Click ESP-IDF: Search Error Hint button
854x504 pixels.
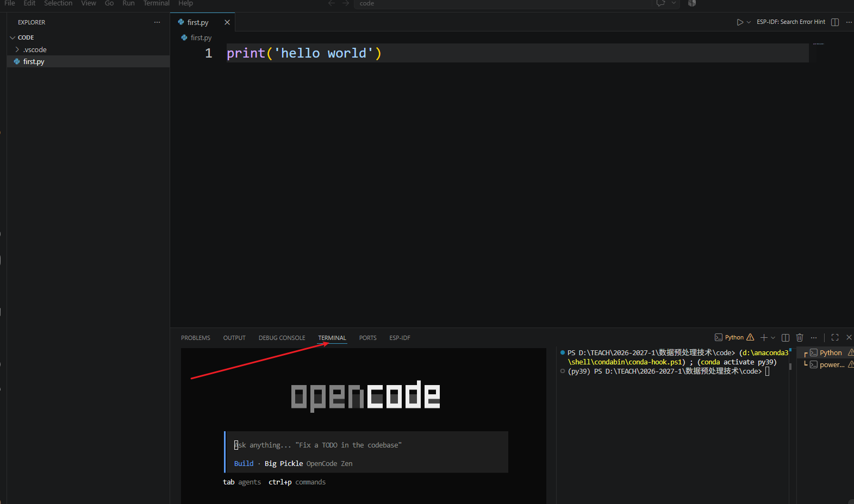point(791,22)
